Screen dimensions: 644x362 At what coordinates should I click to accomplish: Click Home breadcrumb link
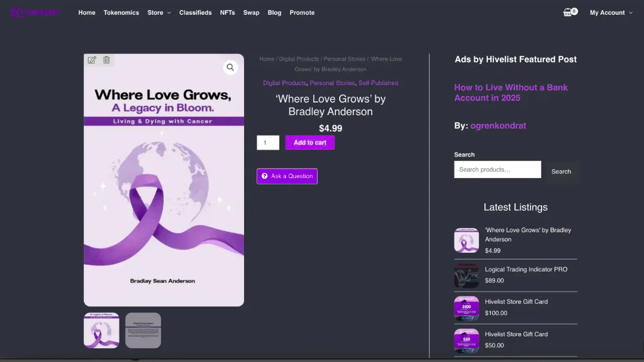click(267, 59)
